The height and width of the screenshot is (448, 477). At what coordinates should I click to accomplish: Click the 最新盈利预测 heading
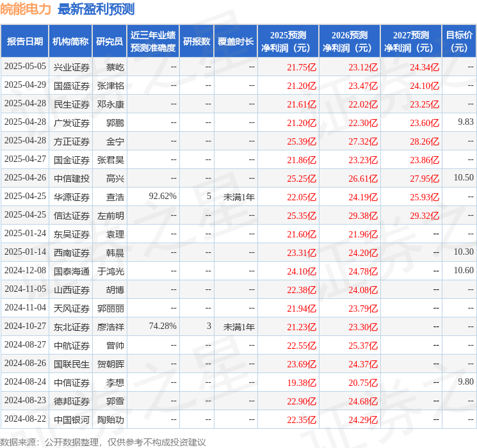(x=96, y=9)
